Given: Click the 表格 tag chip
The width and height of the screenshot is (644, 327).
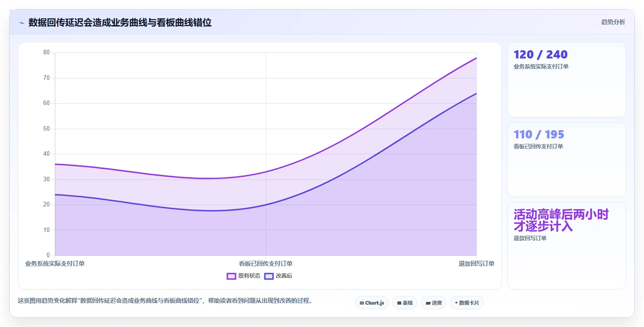Looking at the screenshot, I should click(405, 303).
